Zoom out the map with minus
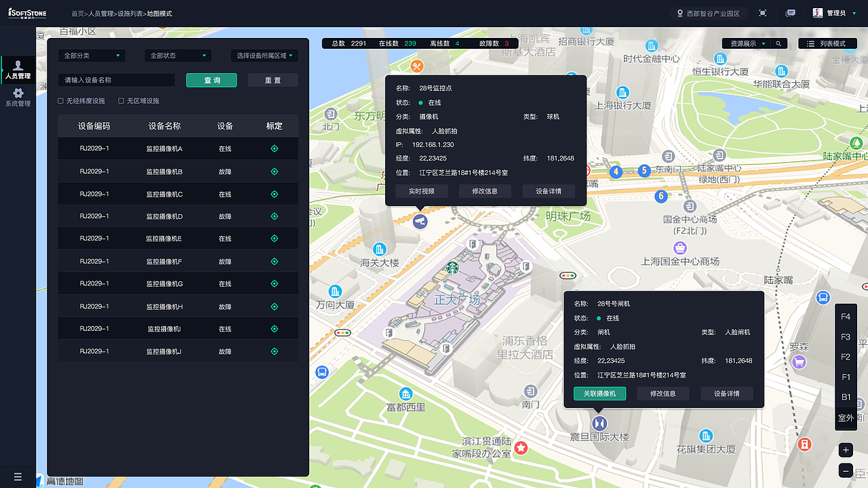868x488 pixels. 846,470
